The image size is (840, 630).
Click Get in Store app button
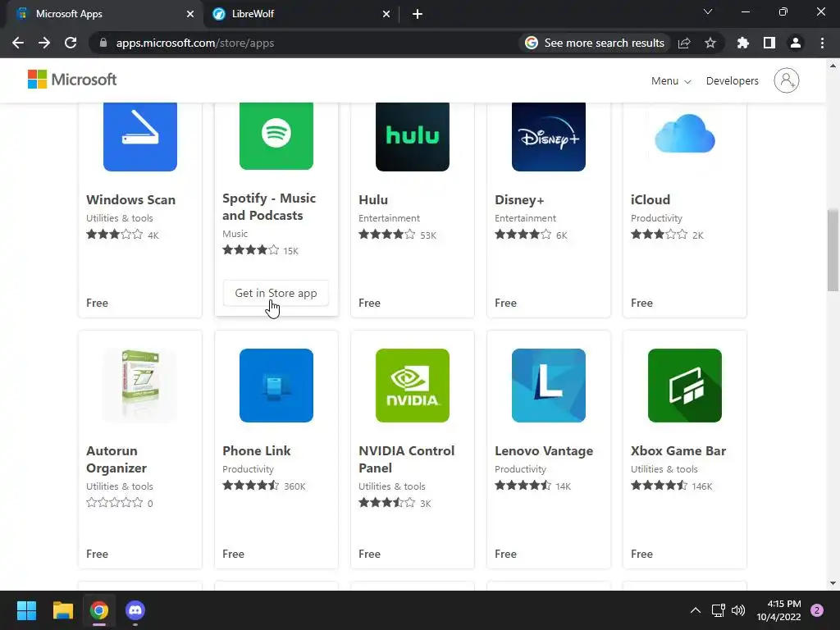pos(276,293)
